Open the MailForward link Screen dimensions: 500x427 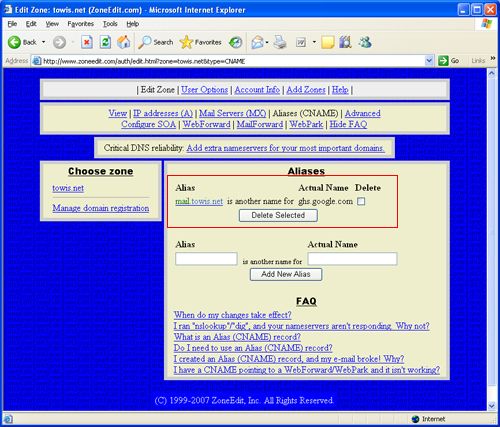click(260, 124)
